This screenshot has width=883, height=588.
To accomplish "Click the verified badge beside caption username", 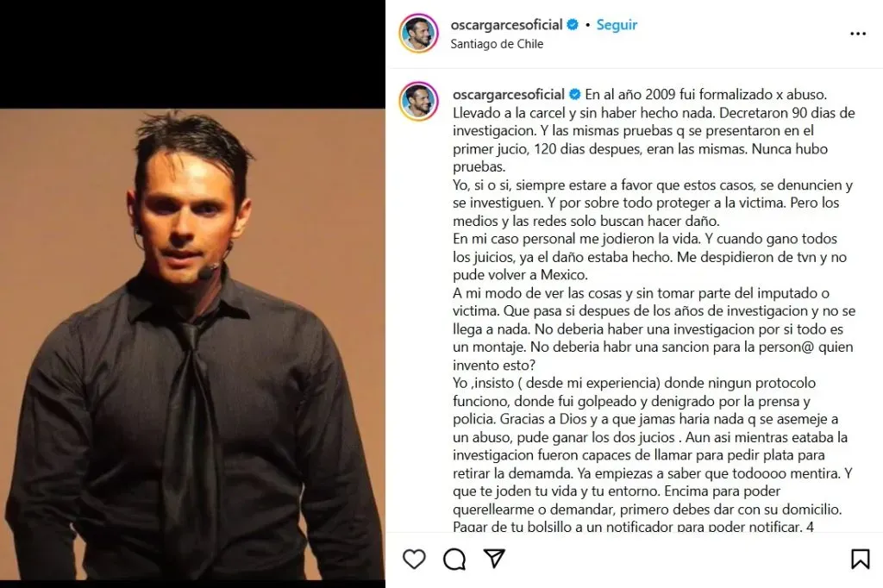I will [574, 94].
